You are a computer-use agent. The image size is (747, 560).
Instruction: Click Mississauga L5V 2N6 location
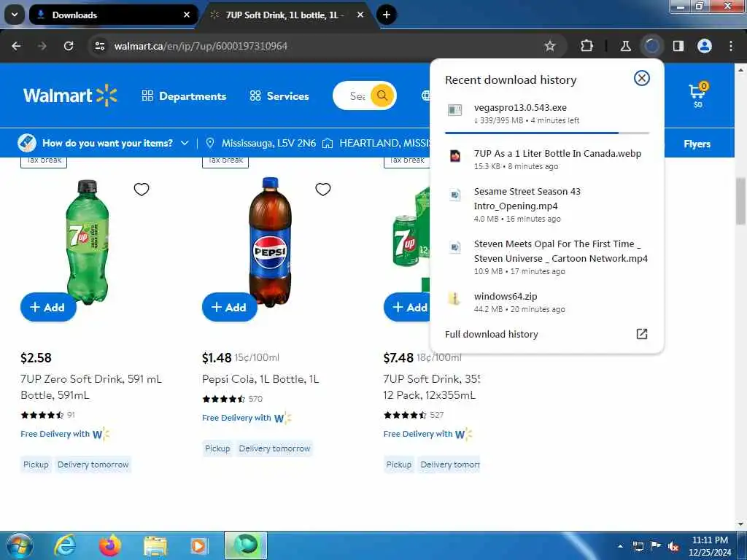(261, 143)
